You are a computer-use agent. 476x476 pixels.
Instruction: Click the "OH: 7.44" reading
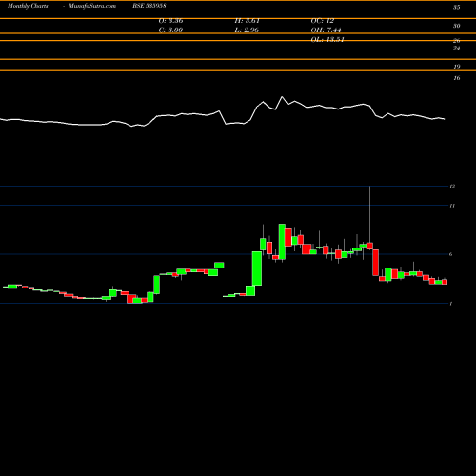tap(326, 30)
